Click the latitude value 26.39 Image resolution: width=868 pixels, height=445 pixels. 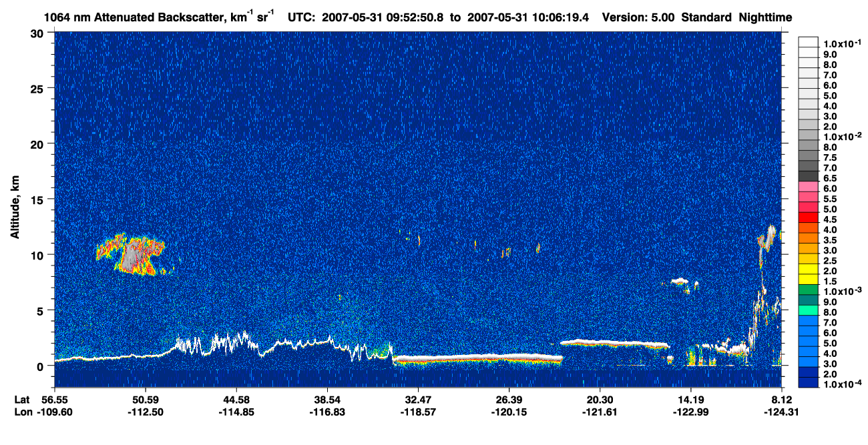point(509,400)
